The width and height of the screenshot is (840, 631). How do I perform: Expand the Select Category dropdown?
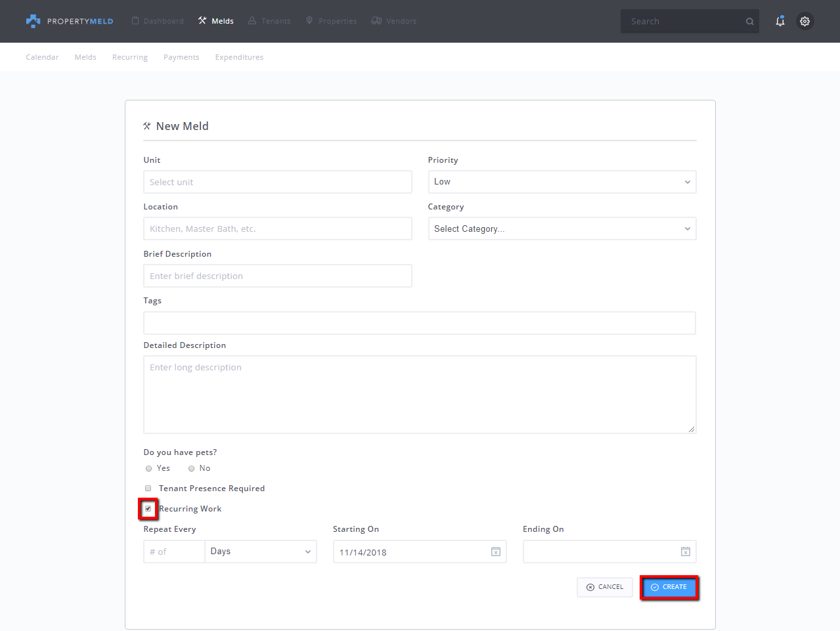(x=562, y=228)
